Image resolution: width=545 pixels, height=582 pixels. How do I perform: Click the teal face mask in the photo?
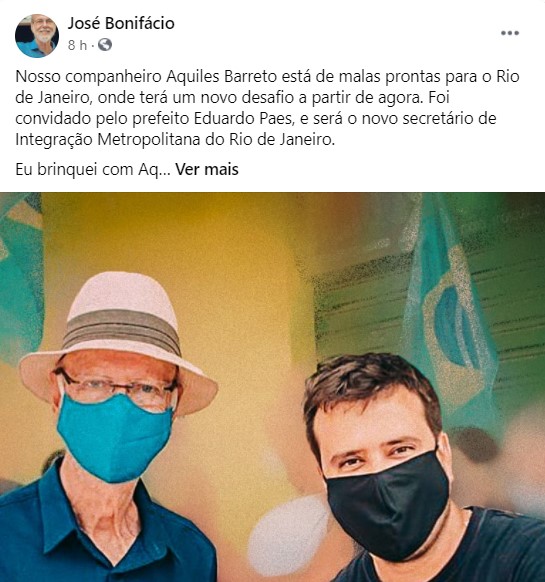tap(115, 437)
